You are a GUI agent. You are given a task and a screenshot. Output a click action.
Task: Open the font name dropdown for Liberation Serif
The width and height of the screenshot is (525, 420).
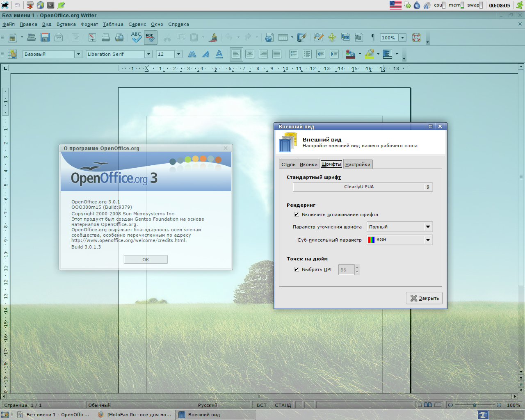[148, 54]
